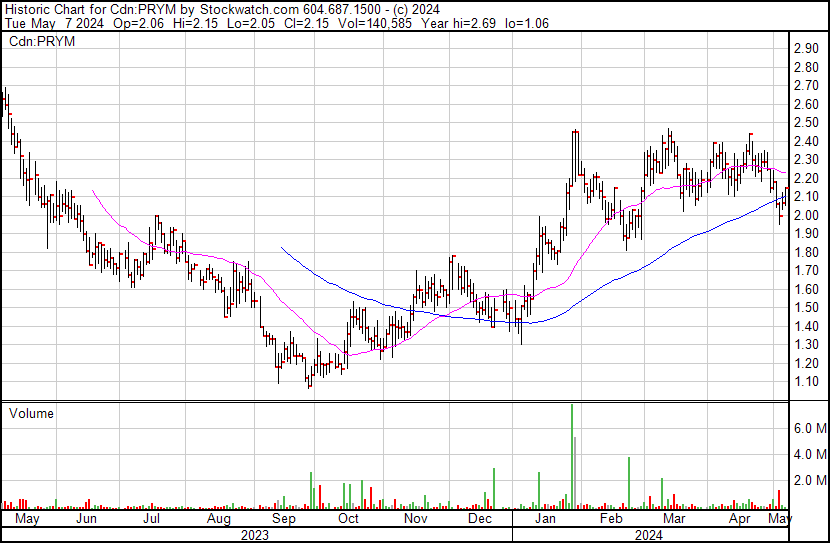
Task: Click the 2.90 price axis label
Action: click(806, 49)
